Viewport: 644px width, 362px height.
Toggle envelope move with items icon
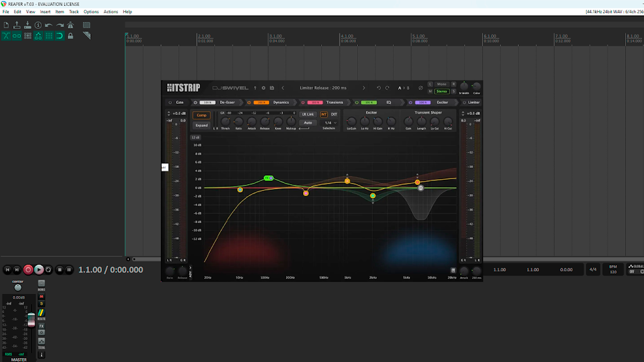click(x=38, y=36)
